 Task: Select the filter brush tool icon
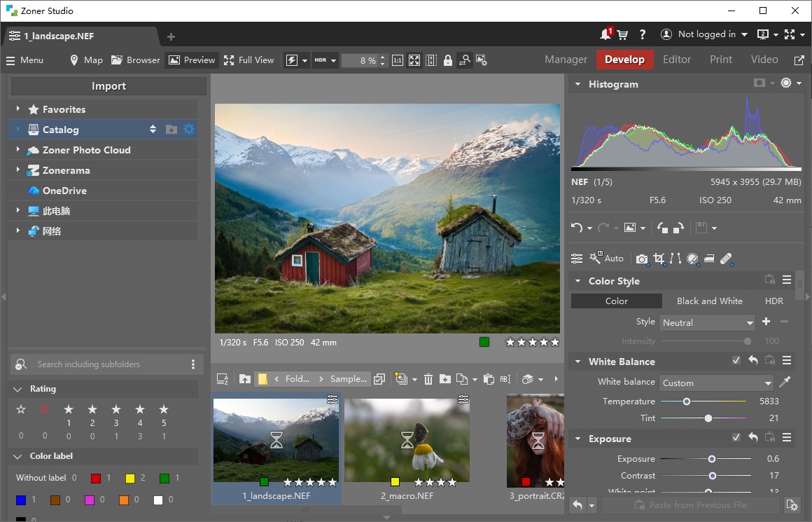click(692, 259)
